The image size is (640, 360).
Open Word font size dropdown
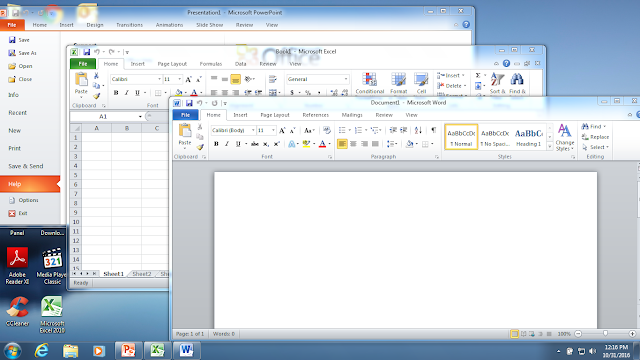[x=273, y=130]
